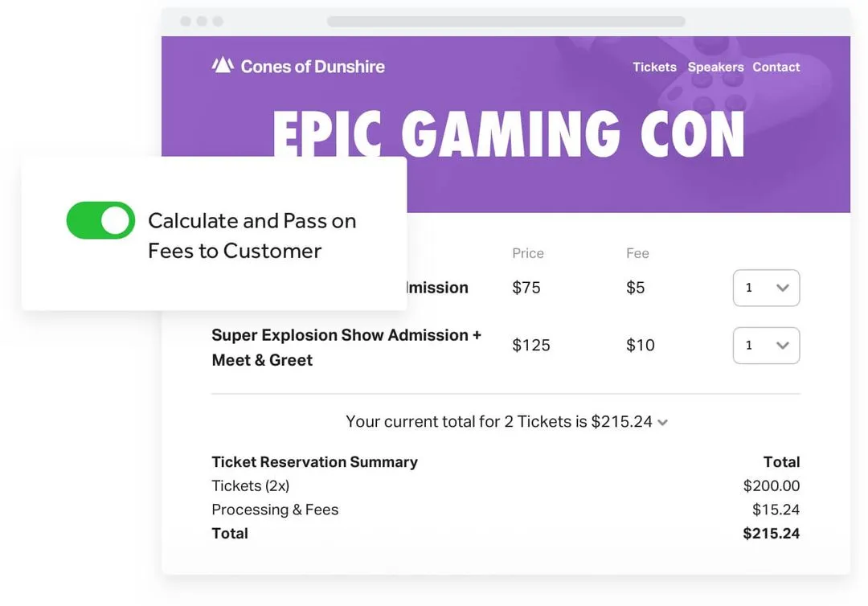The width and height of the screenshot is (868, 606).
Task: Click the browser address bar
Action: (x=505, y=21)
